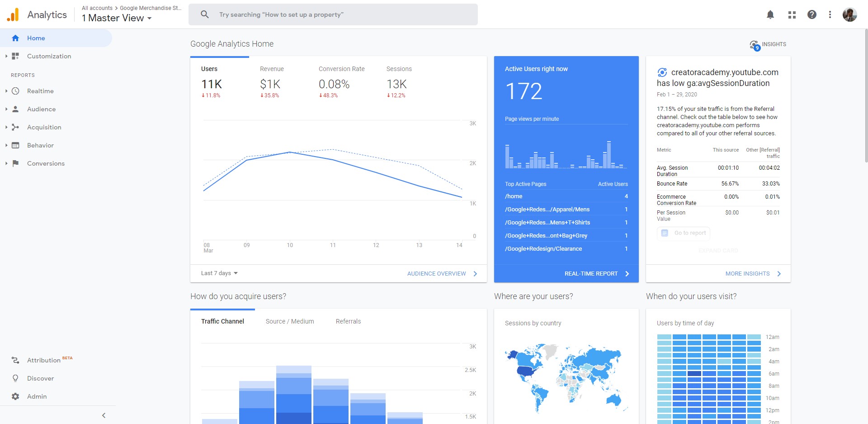Click the /home active page row
This screenshot has width=868, height=424.
pyautogui.click(x=566, y=196)
